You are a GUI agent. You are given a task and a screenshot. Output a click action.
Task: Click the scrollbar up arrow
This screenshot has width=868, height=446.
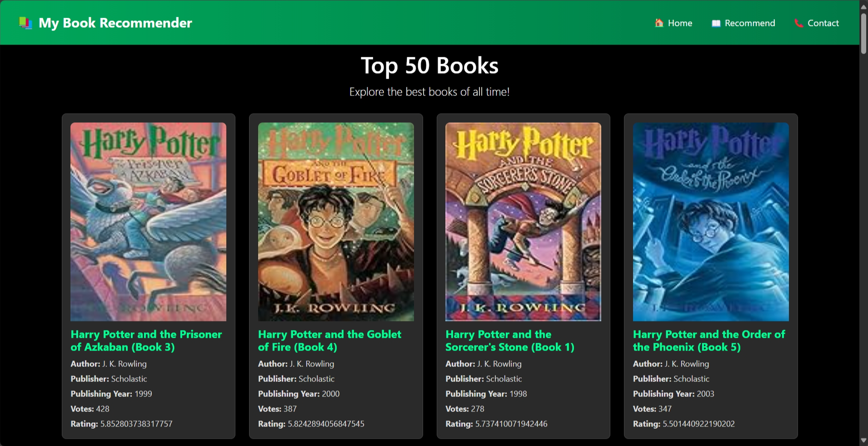click(863, 6)
